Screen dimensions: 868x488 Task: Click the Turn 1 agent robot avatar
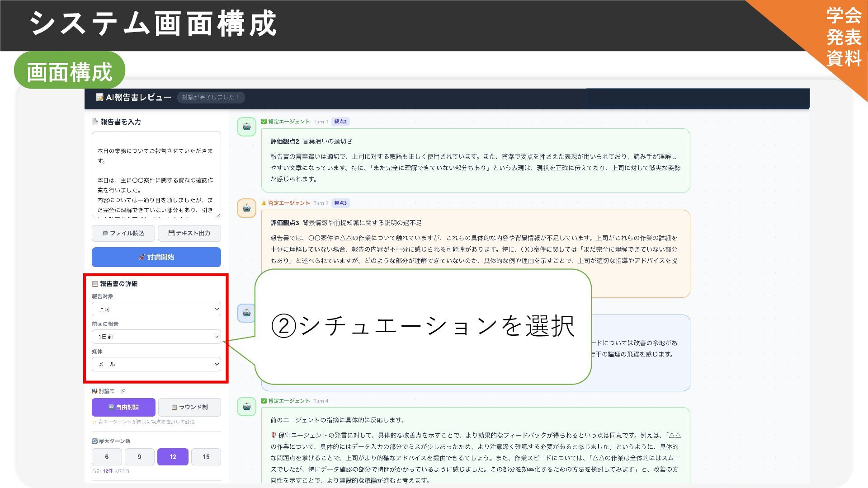246,127
